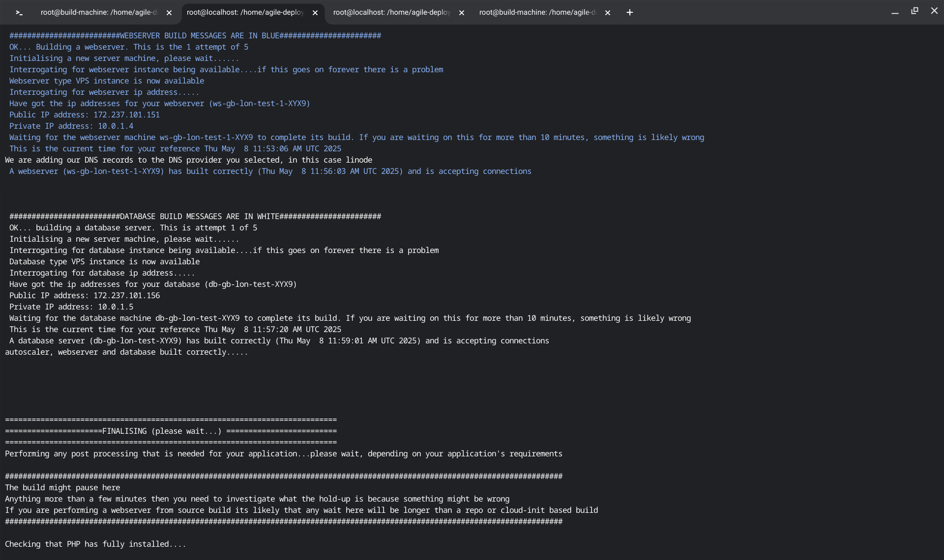Restore down the terminal window

[914, 11]
